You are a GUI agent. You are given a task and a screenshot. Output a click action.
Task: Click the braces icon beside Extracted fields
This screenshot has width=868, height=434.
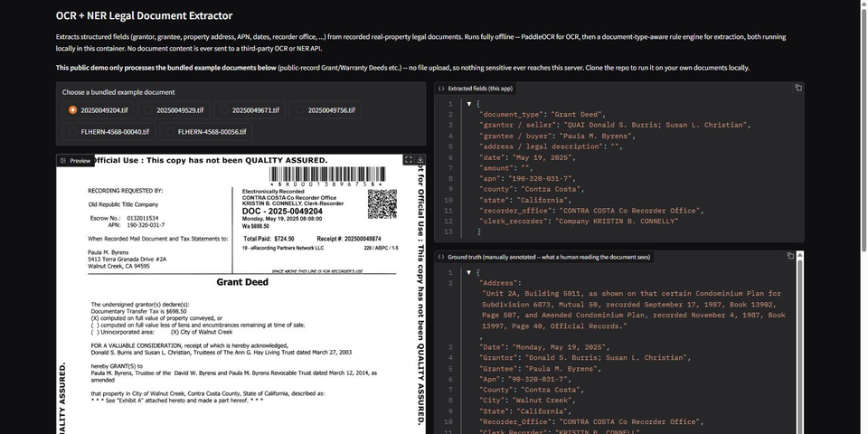coord(441,88)
